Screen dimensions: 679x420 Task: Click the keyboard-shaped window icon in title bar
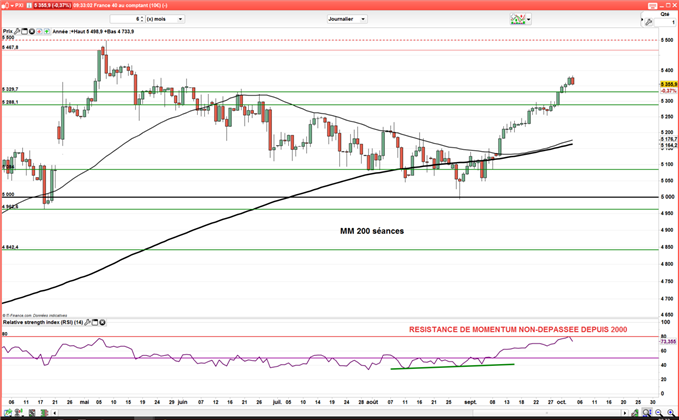[652, 5]
